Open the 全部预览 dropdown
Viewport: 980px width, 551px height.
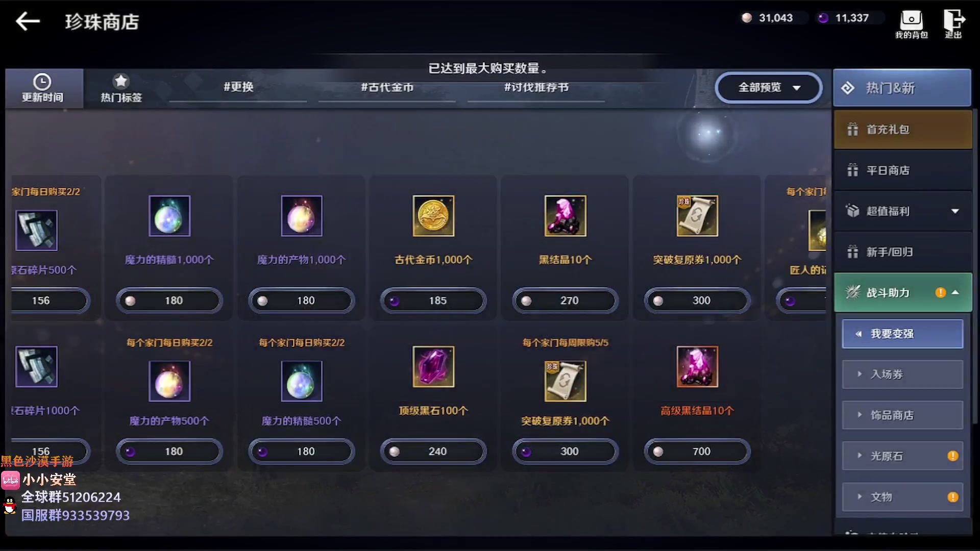click(x=769, y=88)
